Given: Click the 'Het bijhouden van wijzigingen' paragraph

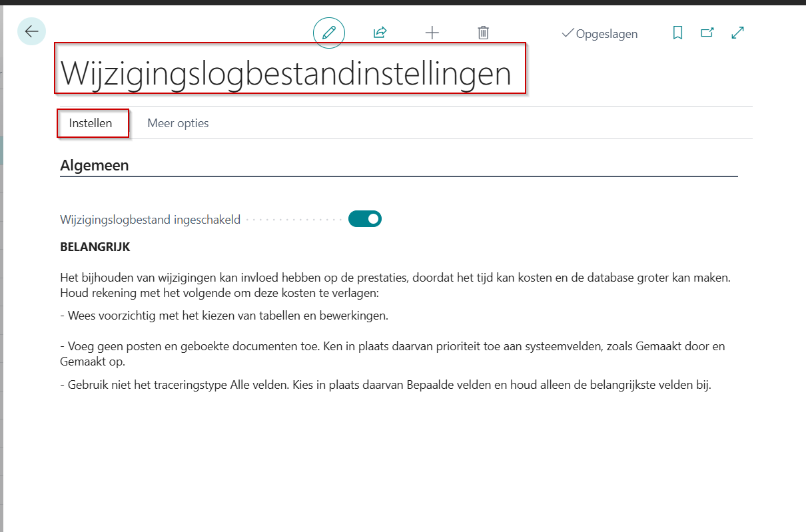Looking at the screenshot, I should pos(395,286).
